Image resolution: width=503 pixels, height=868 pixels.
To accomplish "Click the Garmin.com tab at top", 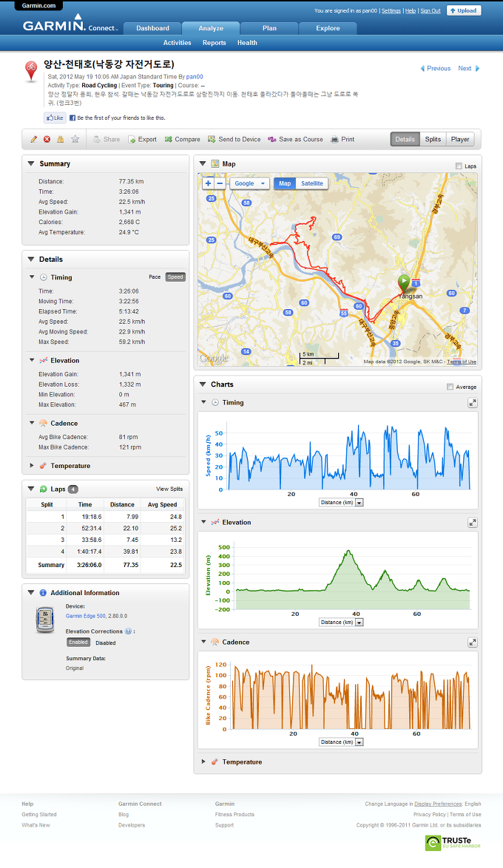I will (x=38, y=5).
